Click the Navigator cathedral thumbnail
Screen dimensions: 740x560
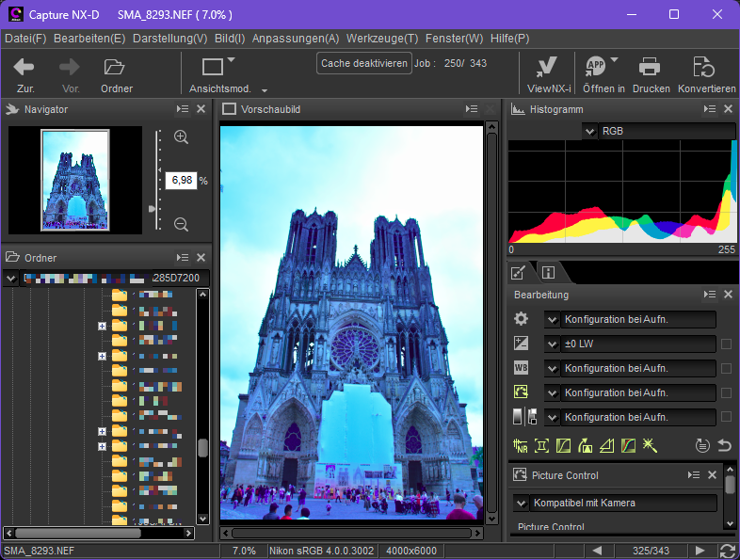75,180
